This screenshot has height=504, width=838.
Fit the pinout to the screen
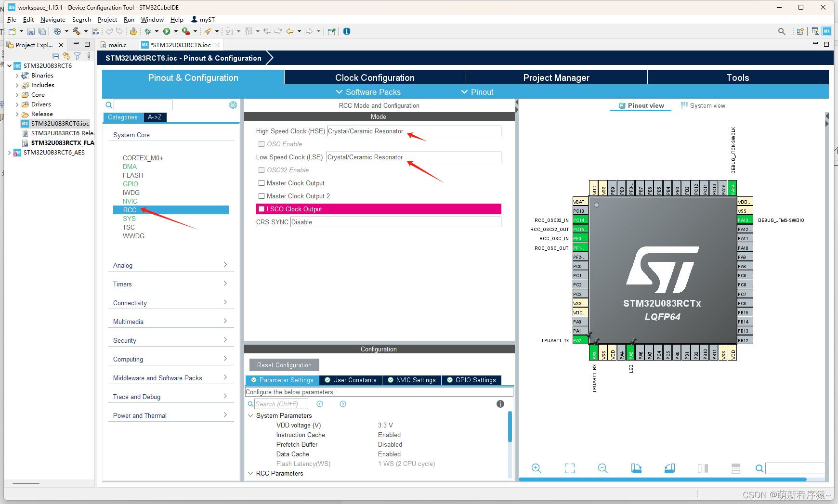point(570,468)
